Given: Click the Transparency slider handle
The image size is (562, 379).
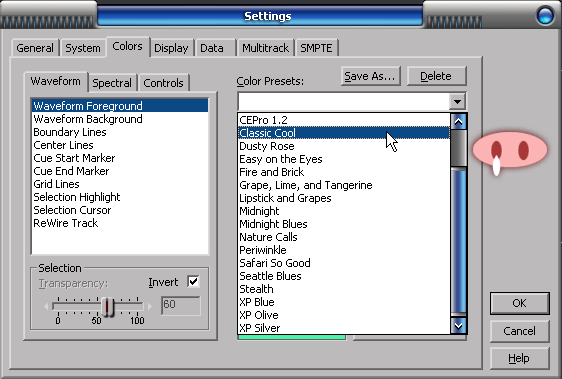Looking at the screenshot, I should click(107, 307).
